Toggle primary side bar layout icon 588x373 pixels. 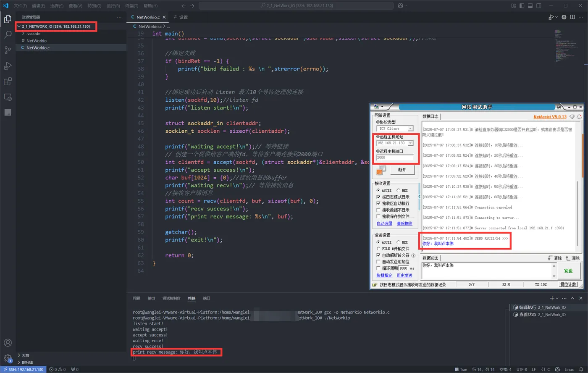pos(522,5)
